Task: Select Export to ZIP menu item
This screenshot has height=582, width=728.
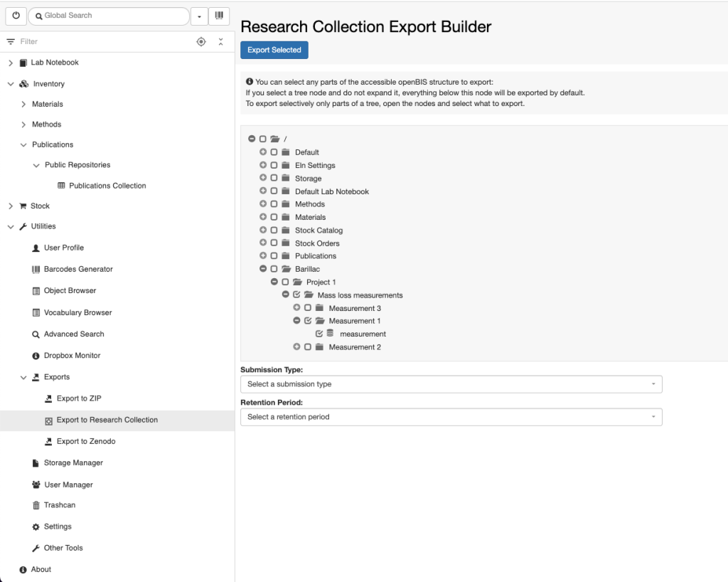Action: tap(79, 398)
